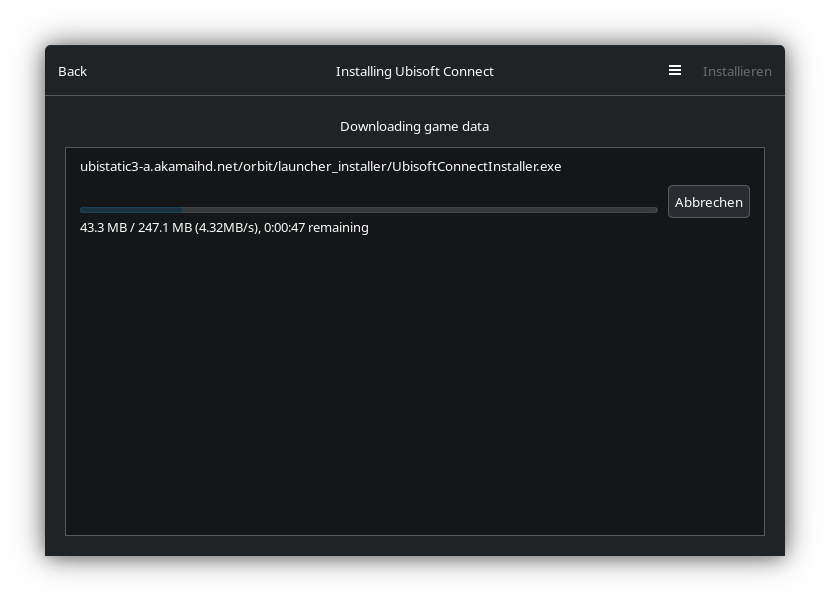
Task: Click the 43.3 MB downloaded amount
Action: pos(103,227)
